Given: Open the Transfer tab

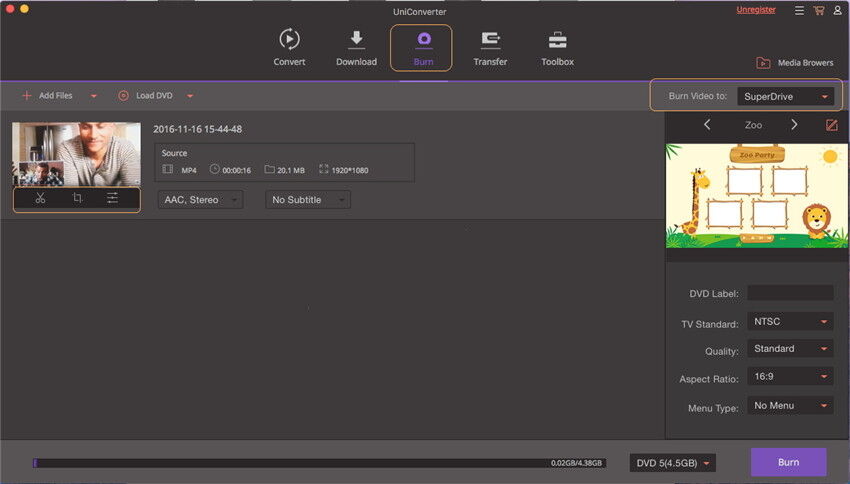Looking at the screenshot, I should [x=490, y=48].
